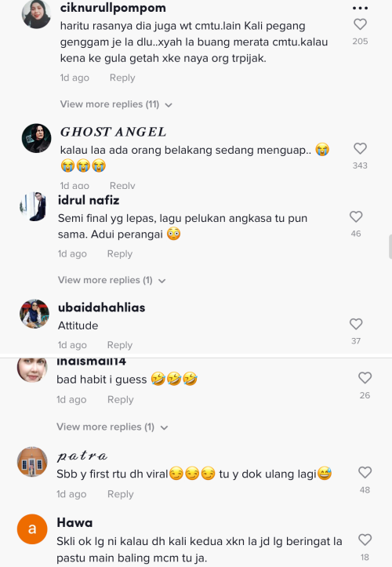Expand 11 more replies under ciknurullpompom
Viewport: 392px width, 567px height.
click(116, 104)
